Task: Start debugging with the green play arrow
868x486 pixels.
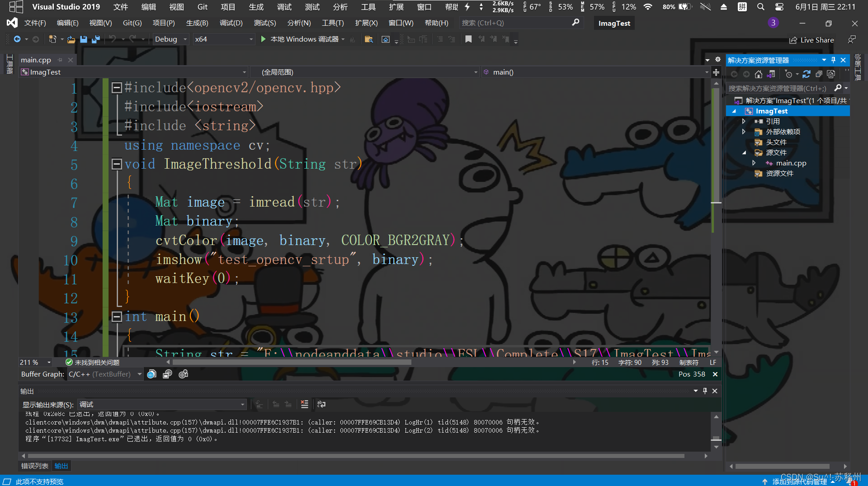Action: pos(263,39)
